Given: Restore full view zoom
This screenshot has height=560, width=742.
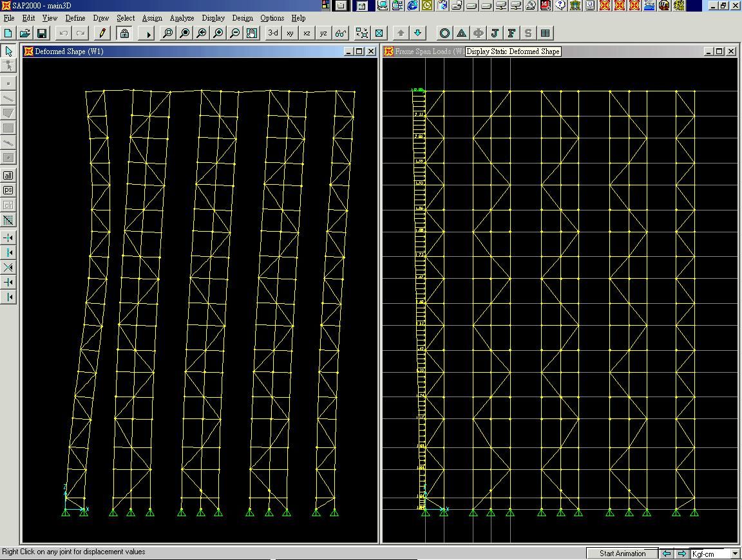Looking at the screenshot, I should (185, 33).
